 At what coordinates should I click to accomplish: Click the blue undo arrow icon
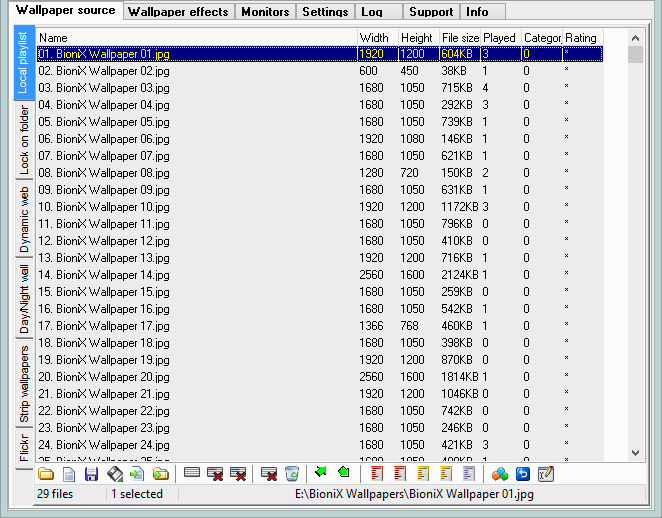523,474
